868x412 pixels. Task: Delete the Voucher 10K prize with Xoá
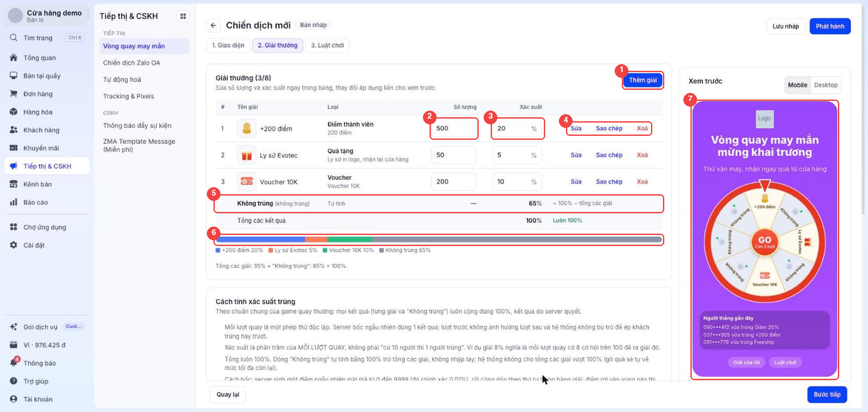[642, 182]
